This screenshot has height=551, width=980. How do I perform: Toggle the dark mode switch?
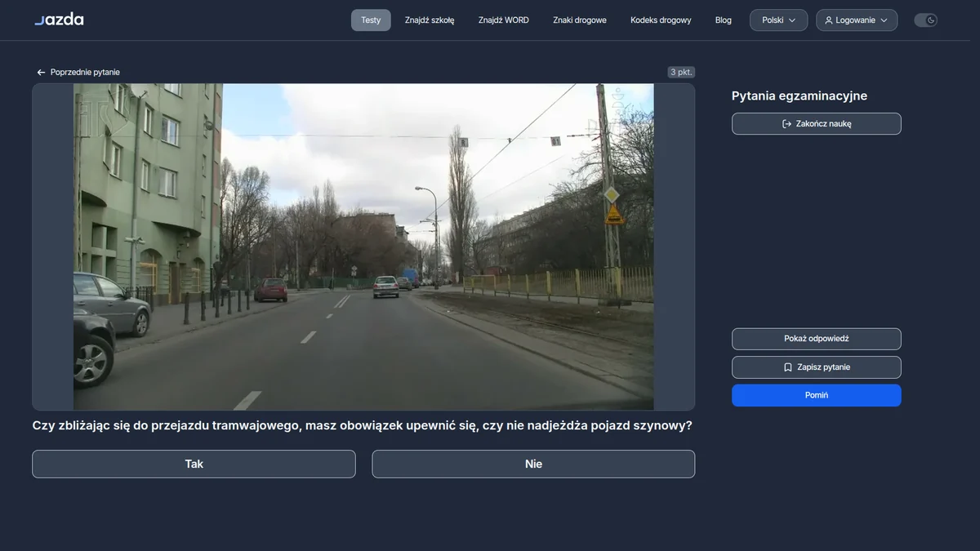click(x=925, y=20)
